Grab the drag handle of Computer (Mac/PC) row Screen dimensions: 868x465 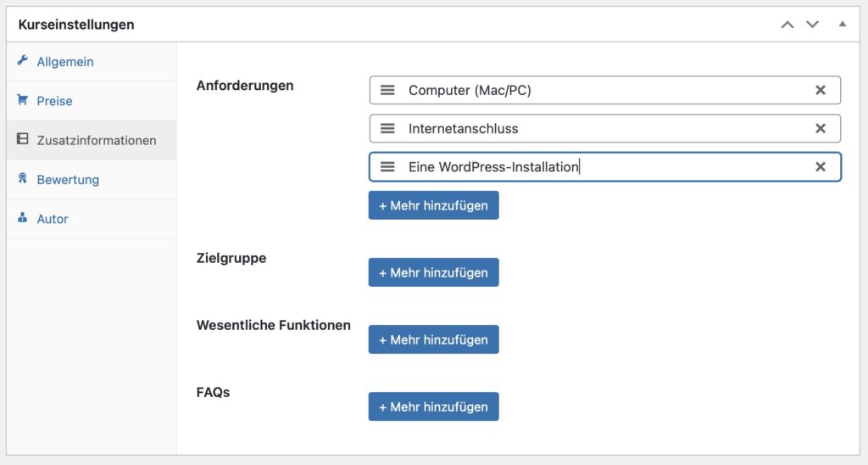coord(387,90)
